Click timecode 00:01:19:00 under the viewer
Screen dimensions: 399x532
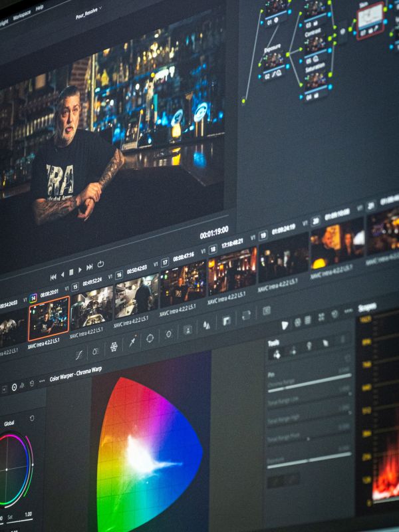[213, 233]
